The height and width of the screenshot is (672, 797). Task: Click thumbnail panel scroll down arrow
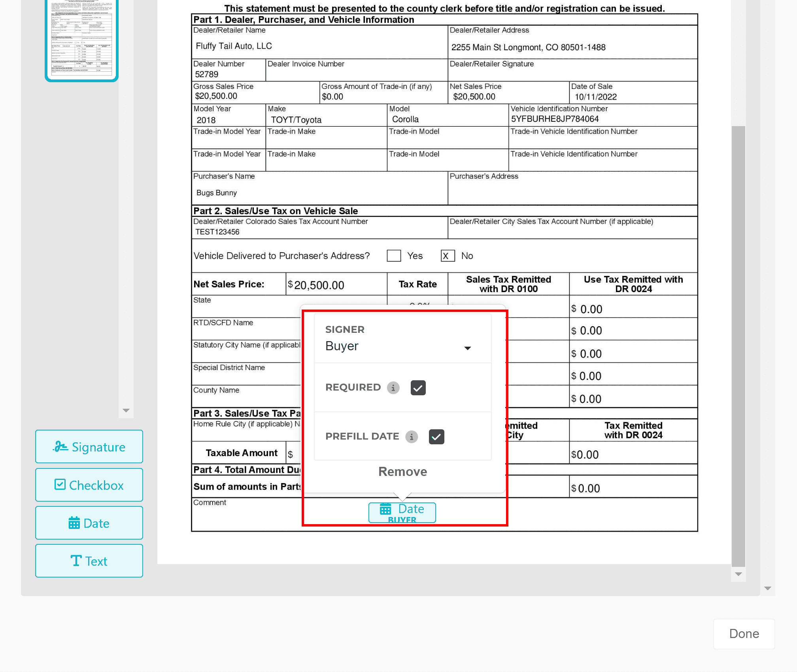click(x=126, y=411)
